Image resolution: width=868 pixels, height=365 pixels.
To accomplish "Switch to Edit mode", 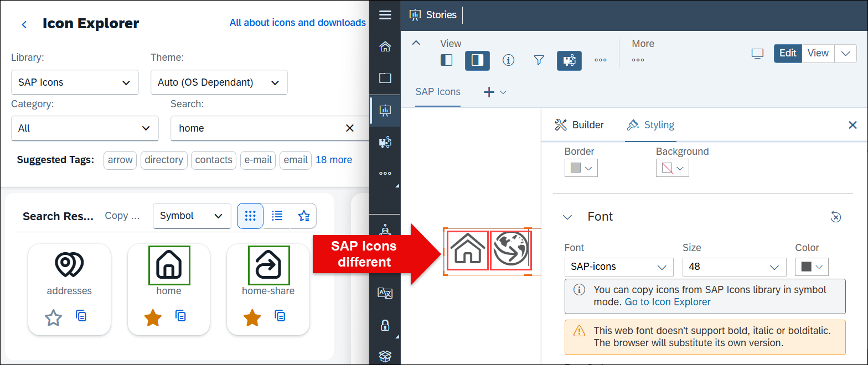I will (788, 53).
